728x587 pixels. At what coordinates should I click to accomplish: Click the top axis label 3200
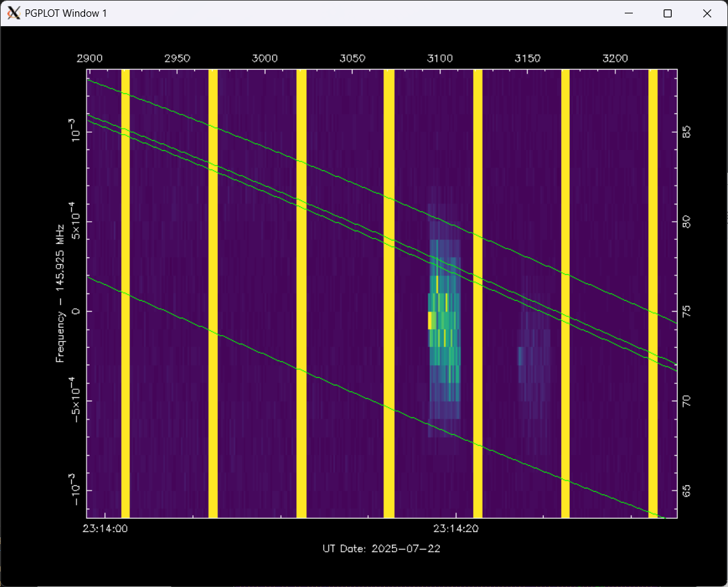click(615, 58)
